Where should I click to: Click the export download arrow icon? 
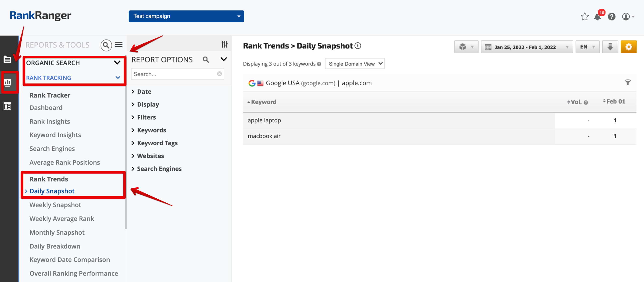[x=610, y=47]
